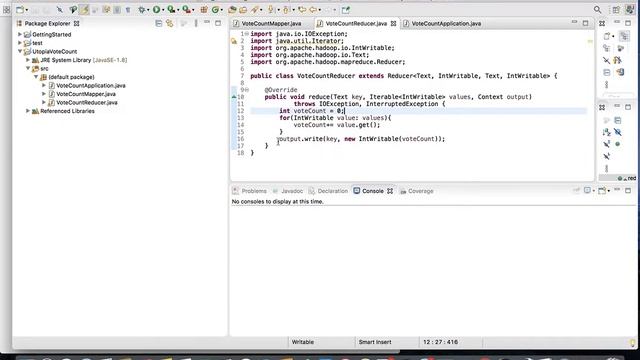The width and height of the screenshot is (640, 360).
Task: Click the Open Console icon in Console view
Action: [602, 191]
